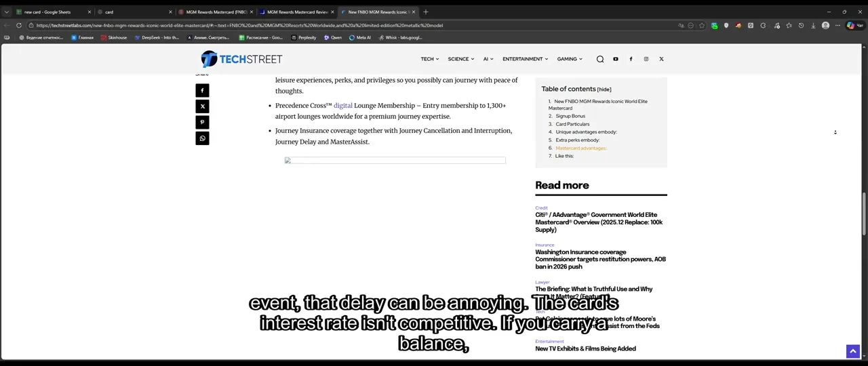Image resolution: width=868 pixels, height=366 pixels.
Task: Jump to 'Mastercard advantages:' contents entry
Action: [x=580, y=148]
